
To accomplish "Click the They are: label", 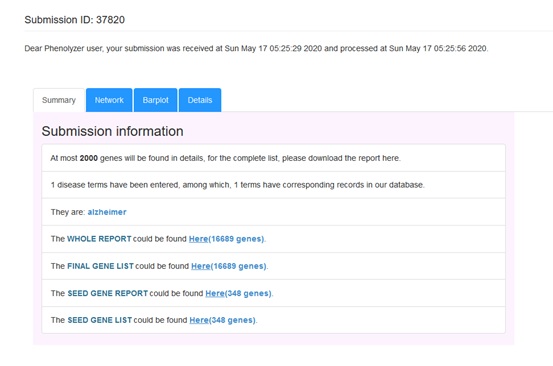I will 68,212.
